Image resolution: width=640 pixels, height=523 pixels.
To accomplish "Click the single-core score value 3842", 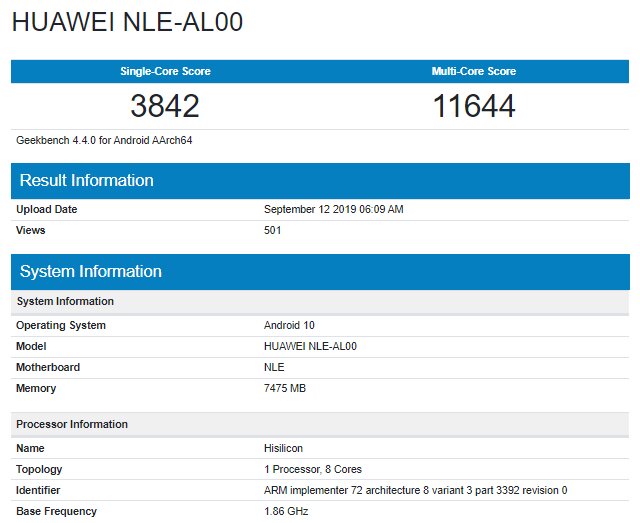I will (x=165, y=106).
